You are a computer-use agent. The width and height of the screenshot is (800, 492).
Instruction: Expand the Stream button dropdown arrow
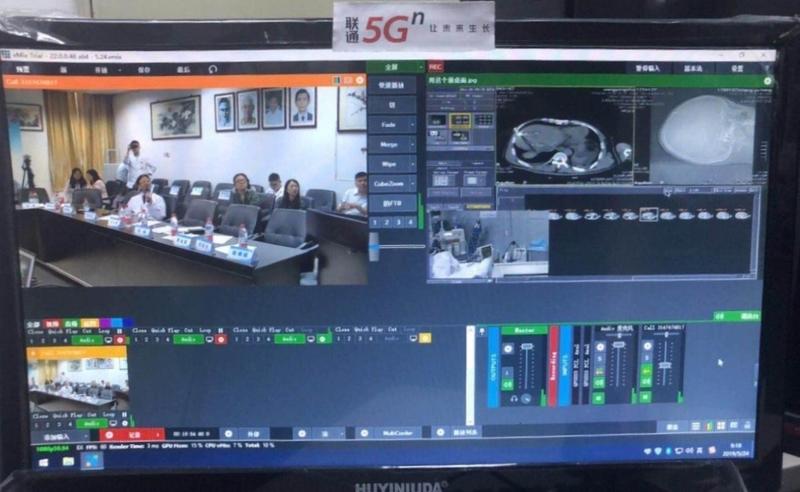coord(341,433)
